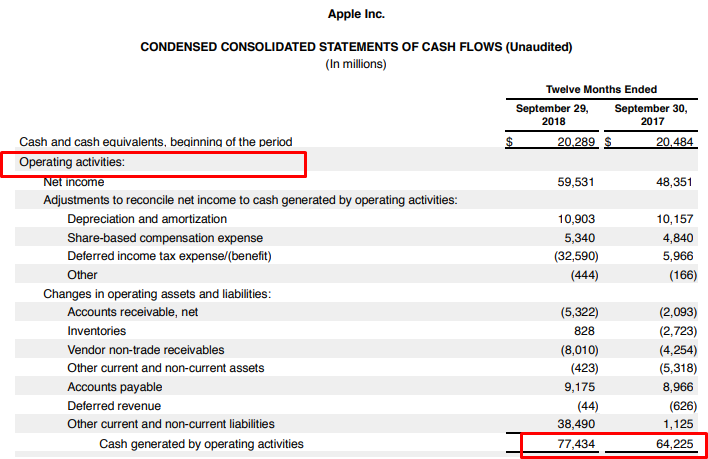Select operating cash total 64,225
The image size is (708, 459).
click(x=674, y=444)
